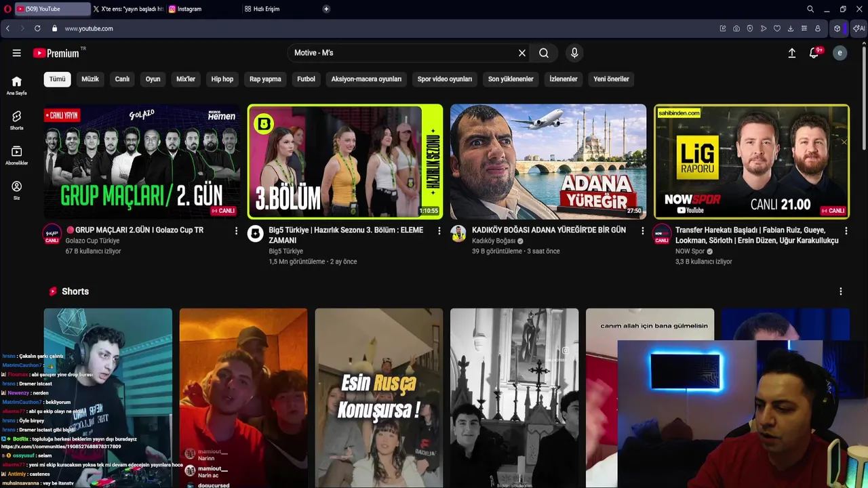
Task: Switch to the Instagram browser tab
Action: point(203,9)
